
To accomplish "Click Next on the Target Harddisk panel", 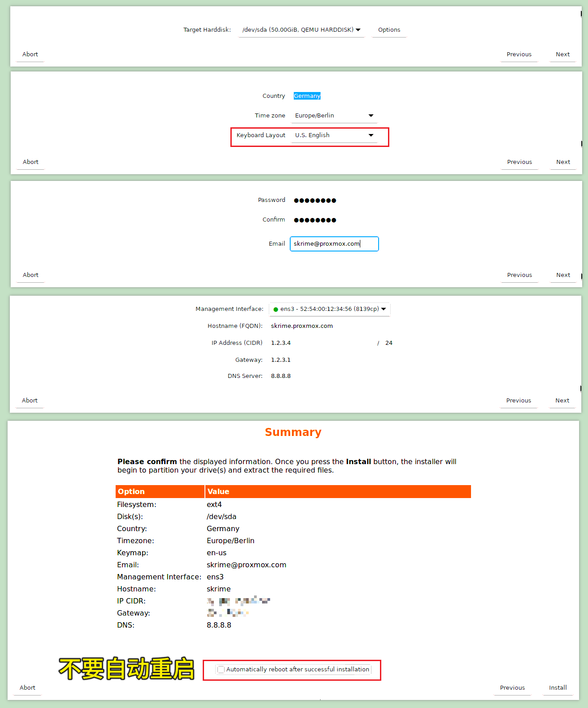I will (x=563, y=54).
